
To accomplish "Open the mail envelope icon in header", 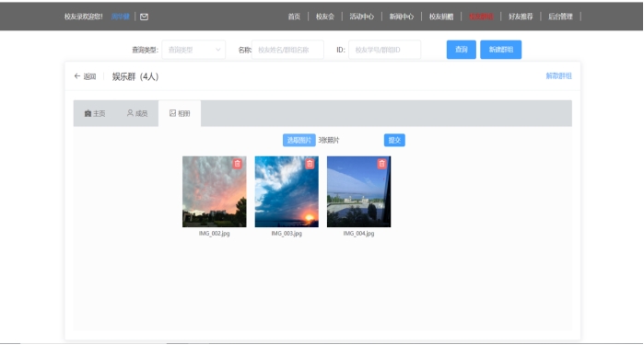I will tap(144, 17).
